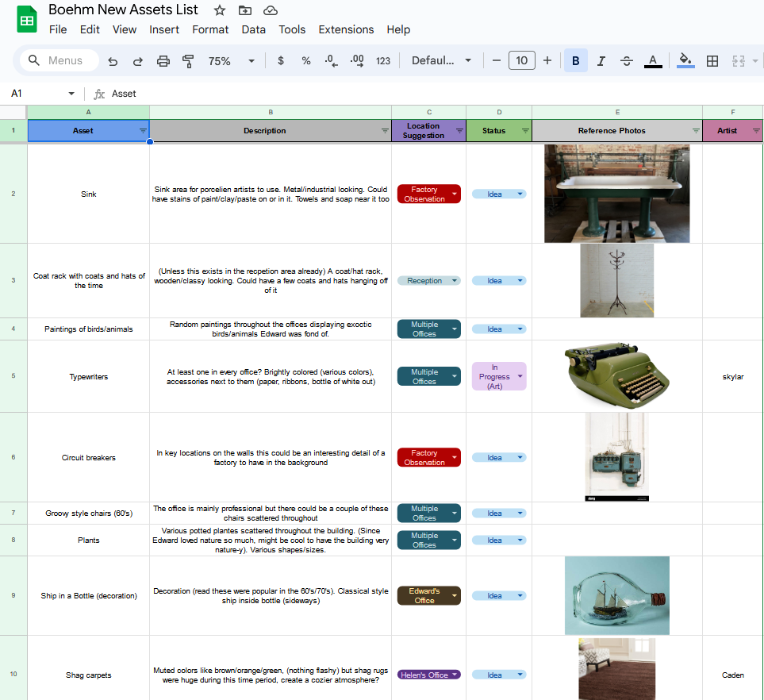Open the Reception location dropdown
The image size is (764, 700).
(x=428, y=281)
